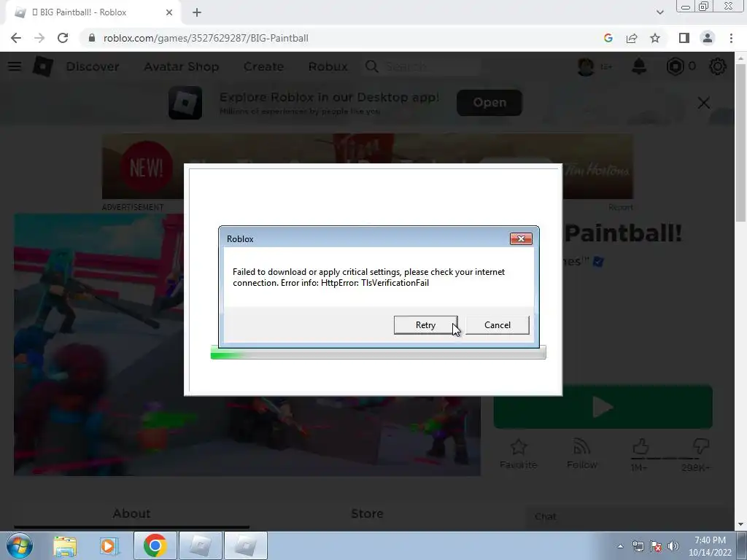Switch to the Store tab
Viewport: 747px width, 560px height.
click(x=367, y=513)
